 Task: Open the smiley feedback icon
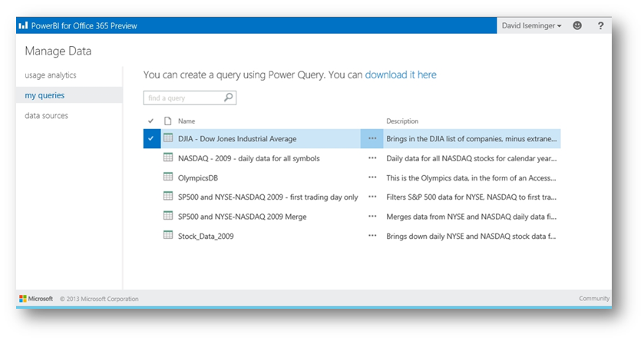point(577,25)
